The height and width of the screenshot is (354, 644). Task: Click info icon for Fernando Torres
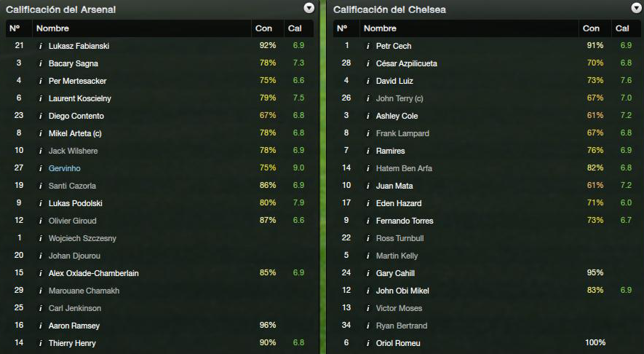point(367,221)
